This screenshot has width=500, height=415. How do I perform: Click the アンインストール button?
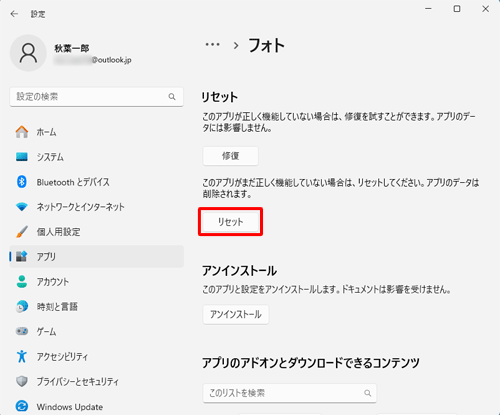click(236, 314)
